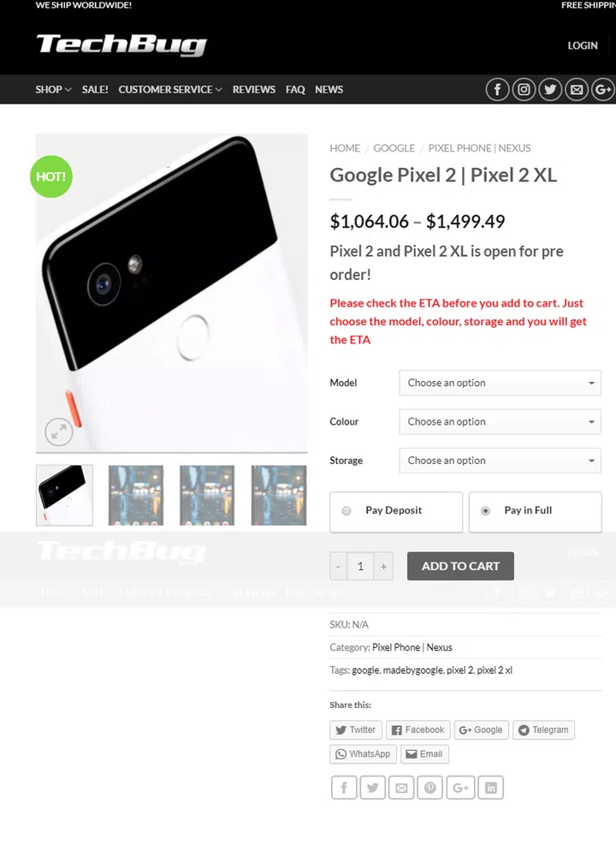The width and height of the screenshot is (616, 845).
Task: Open the Twitter icon in header
Action: tap(551, 90)
